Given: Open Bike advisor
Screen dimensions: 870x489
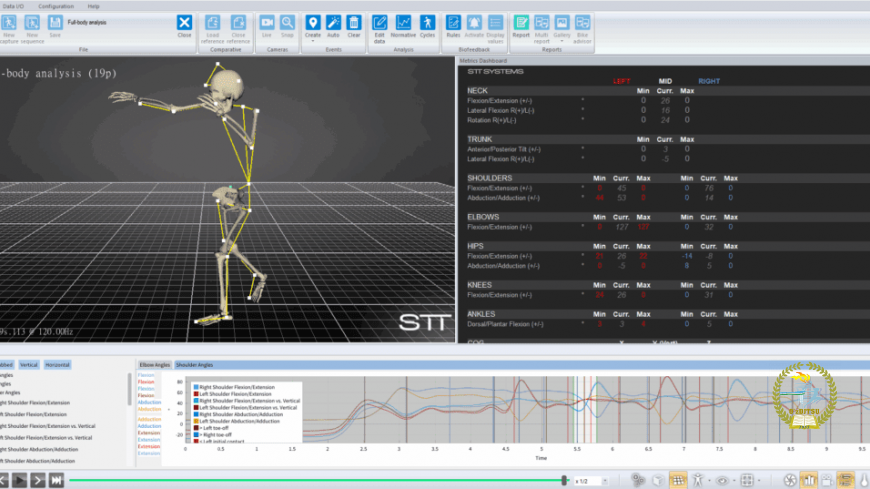Looking at the screenshot, I should (x=582, y=23).
